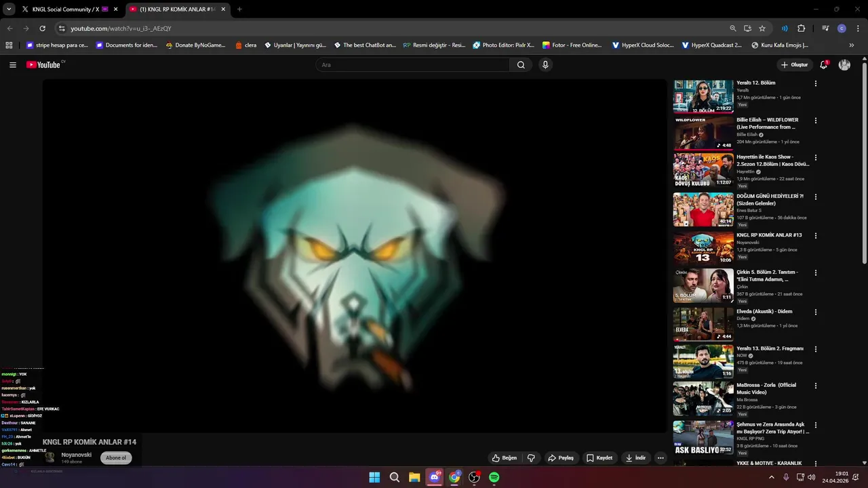The image size is (868, 488).
Task: Focus the YouTube Ara search field
Action: click(414, 65)
